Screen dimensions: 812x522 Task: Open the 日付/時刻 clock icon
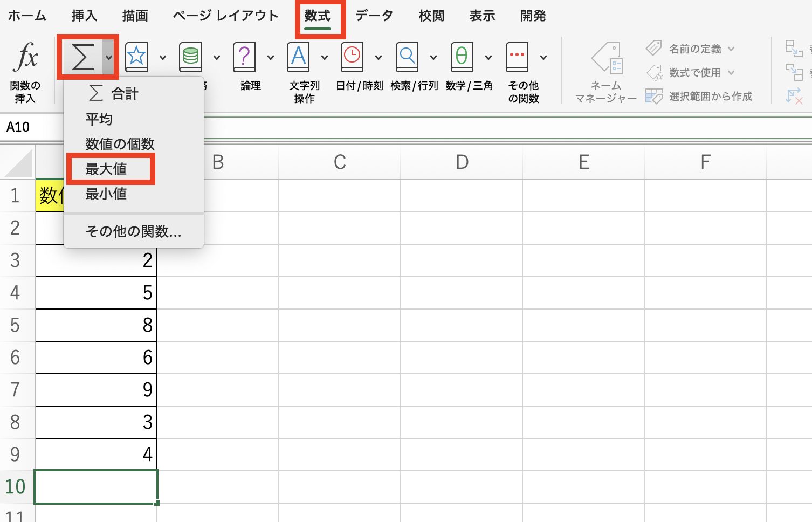point(352,57)
